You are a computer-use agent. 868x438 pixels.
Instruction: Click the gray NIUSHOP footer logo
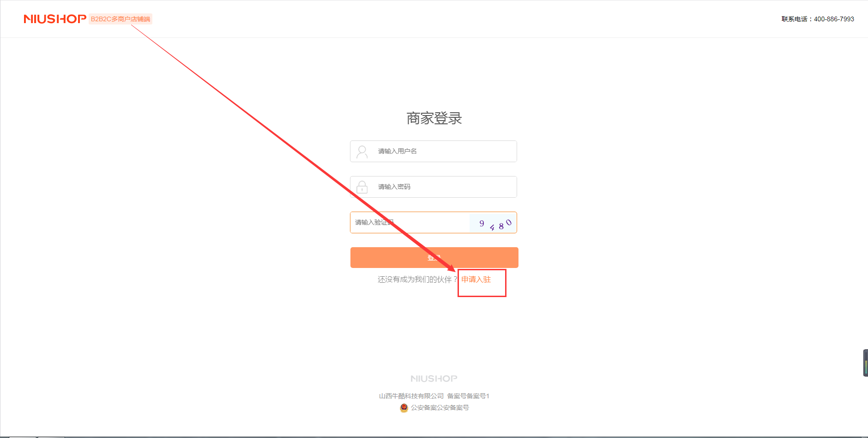[434, 378]
